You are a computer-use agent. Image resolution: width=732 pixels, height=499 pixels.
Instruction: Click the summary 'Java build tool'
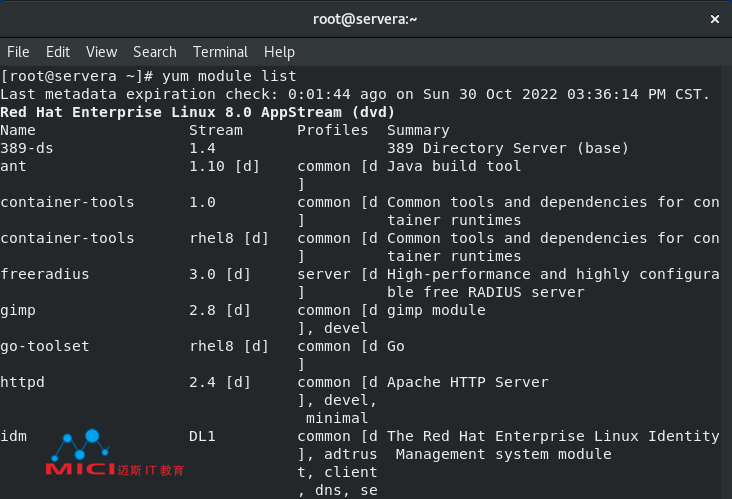click(x=454, y=167)
